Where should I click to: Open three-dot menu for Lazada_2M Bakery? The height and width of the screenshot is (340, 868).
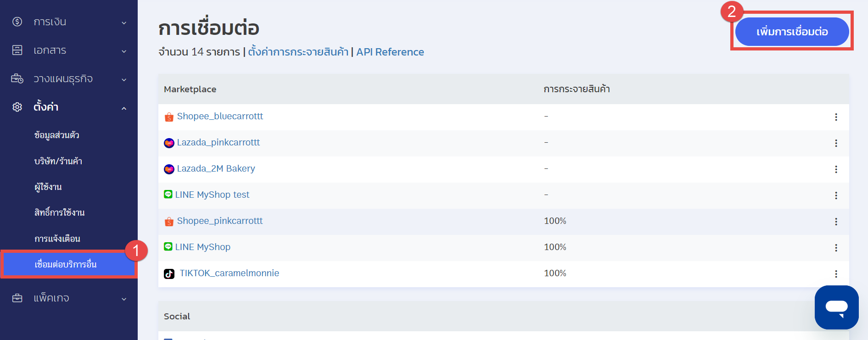click(x=836, y=169)
